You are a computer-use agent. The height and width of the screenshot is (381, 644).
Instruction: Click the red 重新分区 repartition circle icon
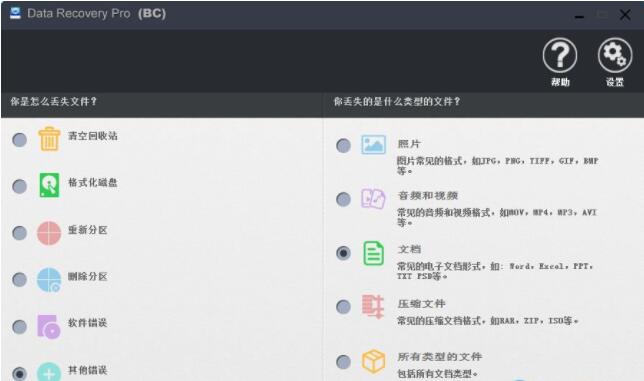tap(49, 233)
